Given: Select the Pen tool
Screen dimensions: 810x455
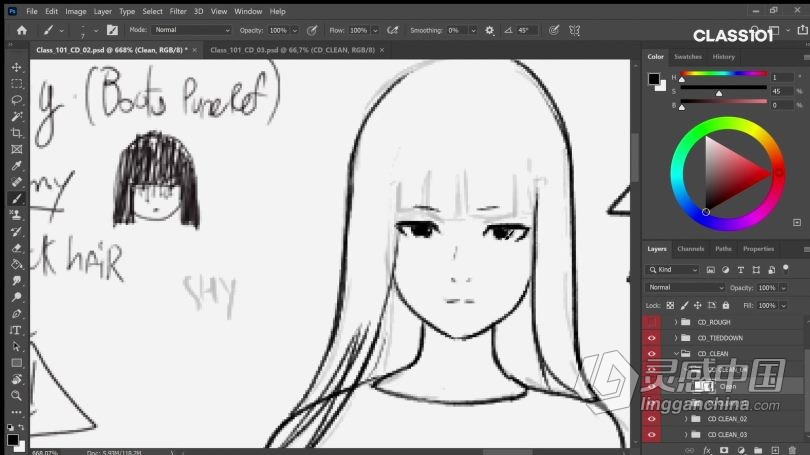Looking at the screenshot, I should tap(17, 314).
